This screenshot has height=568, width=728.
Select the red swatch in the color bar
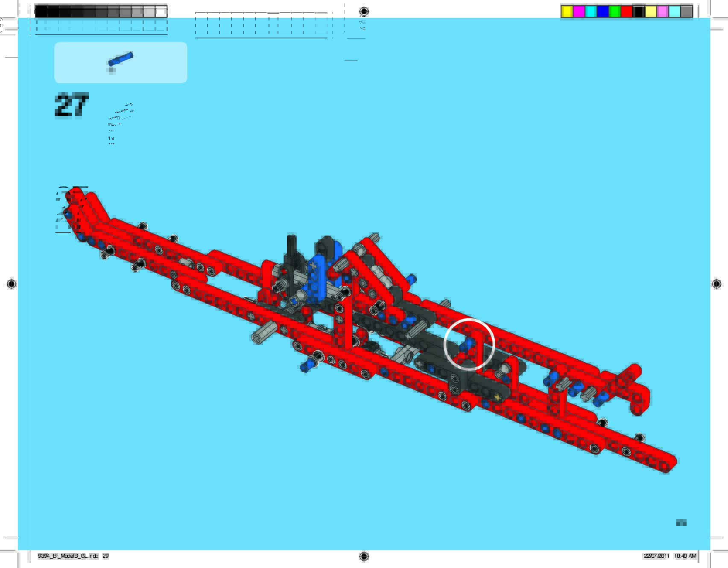click(626, 12)
